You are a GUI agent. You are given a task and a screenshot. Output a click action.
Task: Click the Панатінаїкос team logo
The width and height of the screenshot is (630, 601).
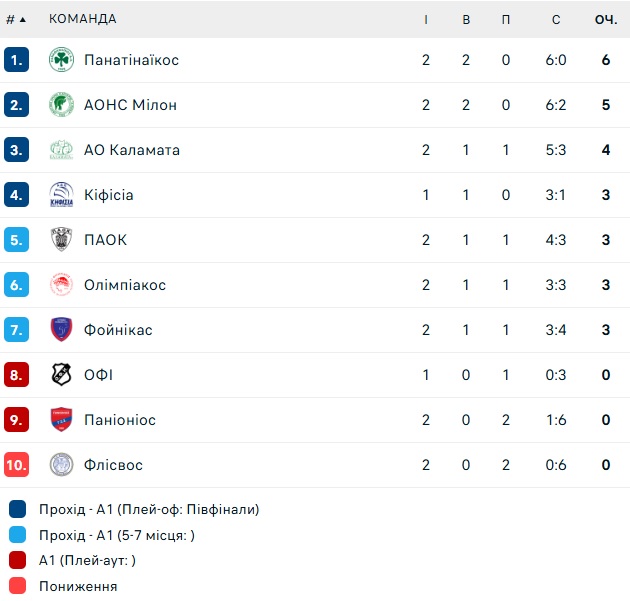pos(61,60)
